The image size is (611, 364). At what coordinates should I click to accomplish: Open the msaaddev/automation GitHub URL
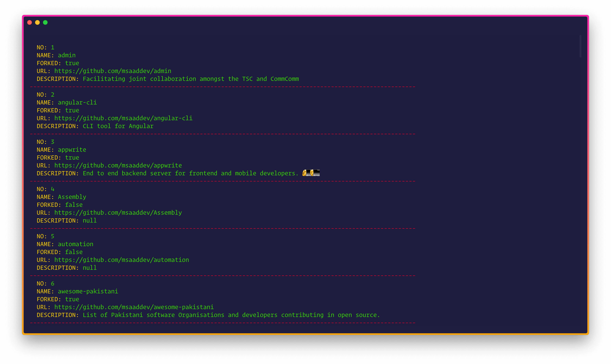(121, 260)
